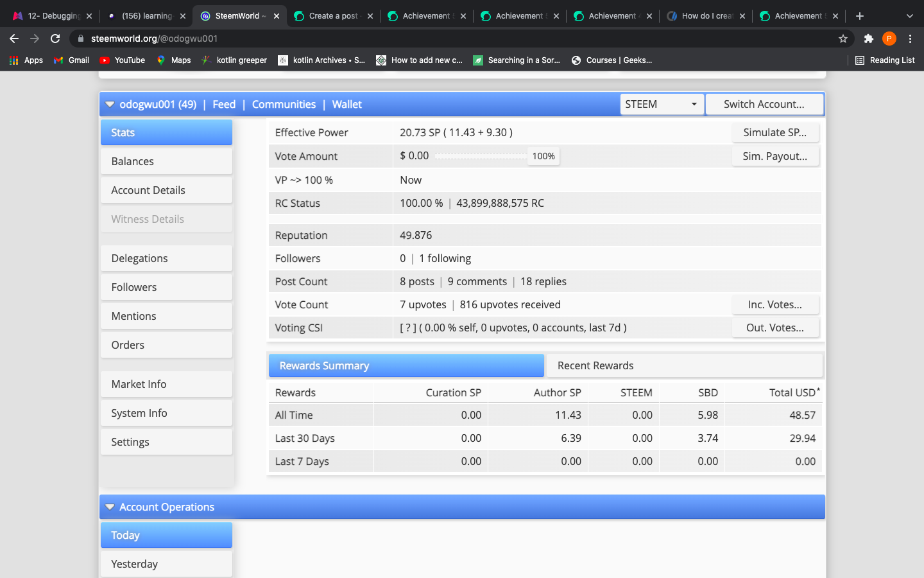Open the Searching in a Sor... bookmark

[517, 60]
